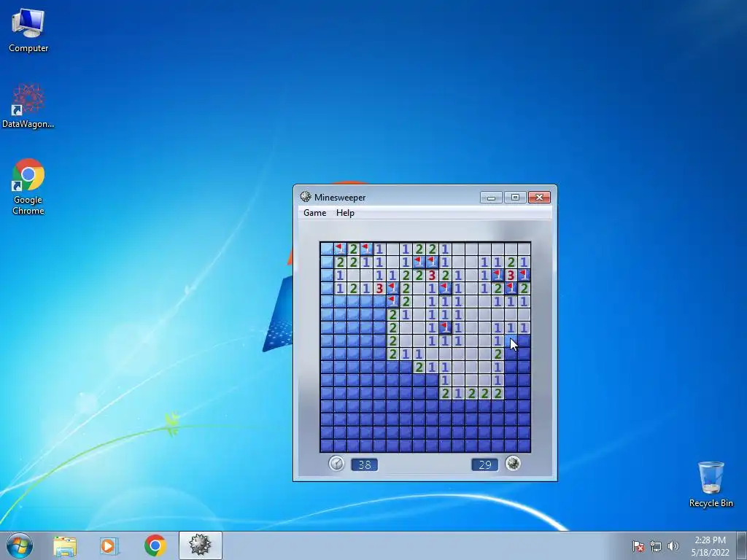The height and width of the screenshot is (560, 747).
Task: Select the flag between two green 2s
Action: 511,287
